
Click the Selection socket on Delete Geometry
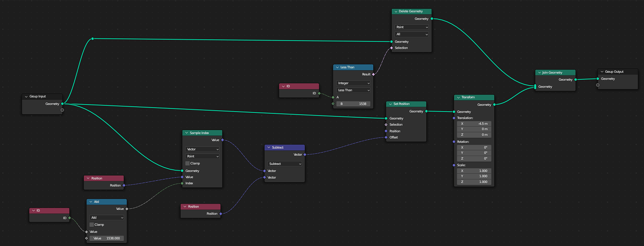tap(392, 48)
